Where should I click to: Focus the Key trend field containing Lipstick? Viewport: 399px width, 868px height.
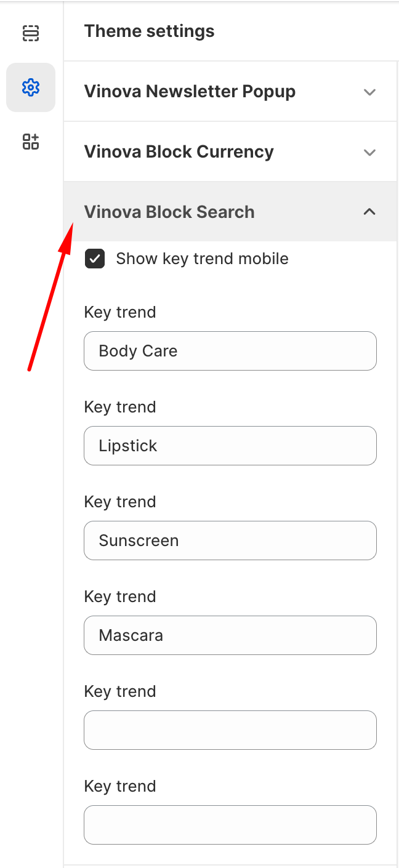click(x=230, y=446)
